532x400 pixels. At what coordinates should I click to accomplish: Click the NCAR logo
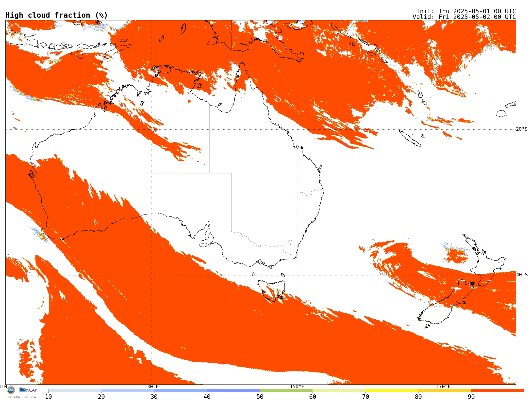tap(28, 390)
